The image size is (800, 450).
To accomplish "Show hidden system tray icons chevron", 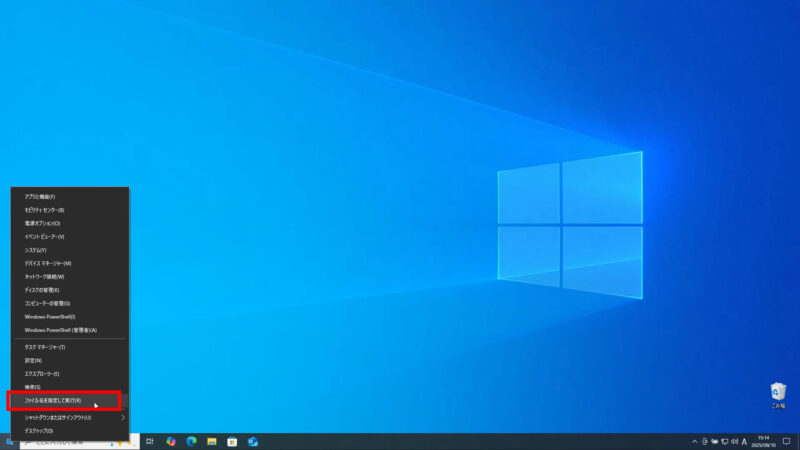I will (695, 441).
